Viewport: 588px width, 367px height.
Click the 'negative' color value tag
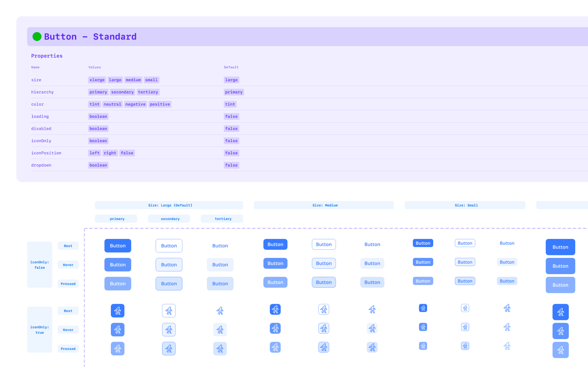click(135, 104)
